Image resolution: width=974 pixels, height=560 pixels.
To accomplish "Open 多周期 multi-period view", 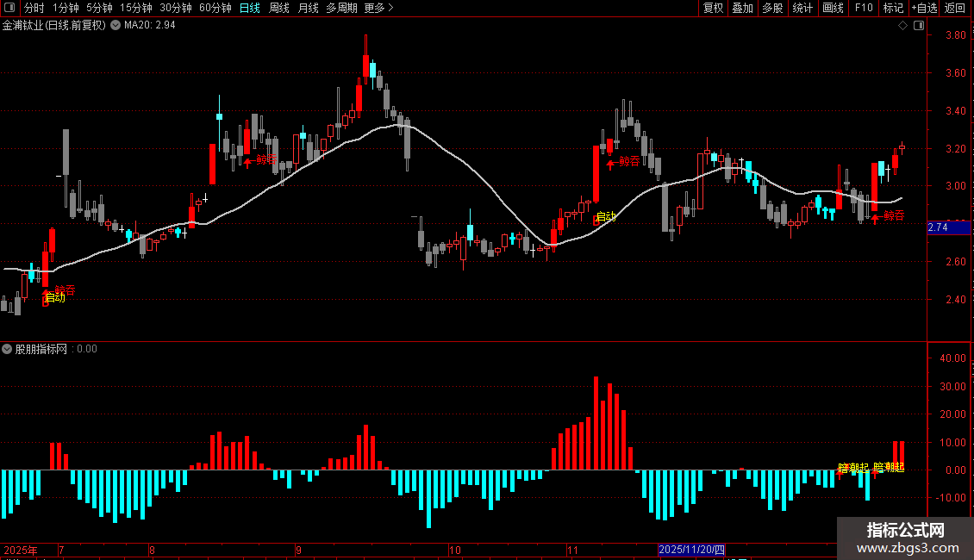I will 341,8.
